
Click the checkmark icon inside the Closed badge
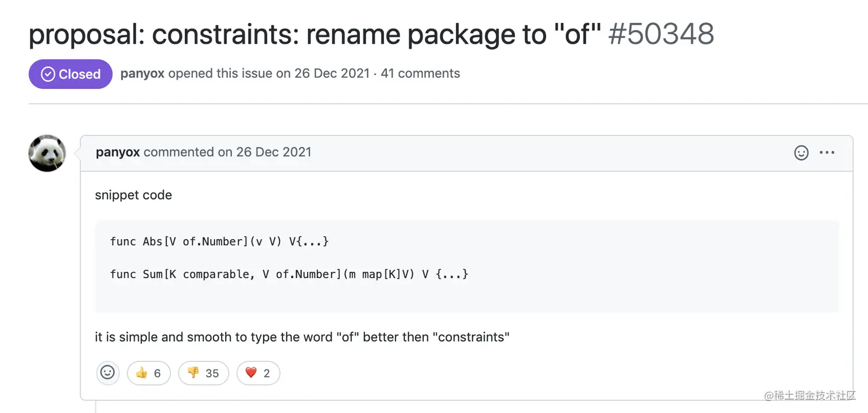[x=48, y=74]
